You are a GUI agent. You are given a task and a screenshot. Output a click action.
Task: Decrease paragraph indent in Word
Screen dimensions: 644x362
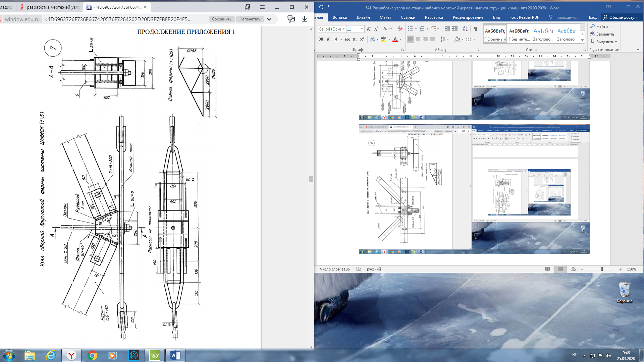tap(447, 29)
